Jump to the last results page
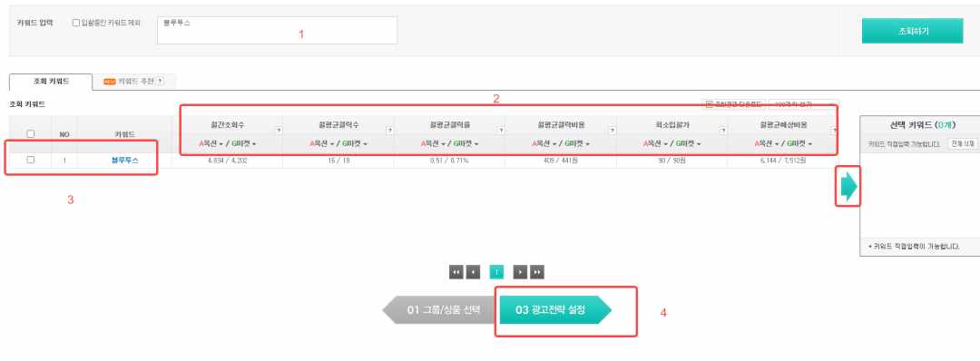Image resolution: width=980 pixels, height=361 pixels. 537,272
